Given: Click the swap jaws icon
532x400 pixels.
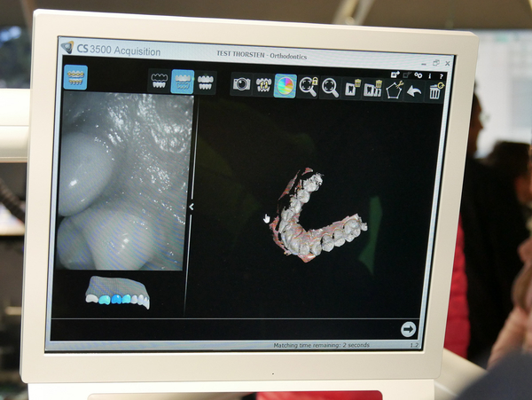Looking at the screenshot, I should (x=263, y=85).
